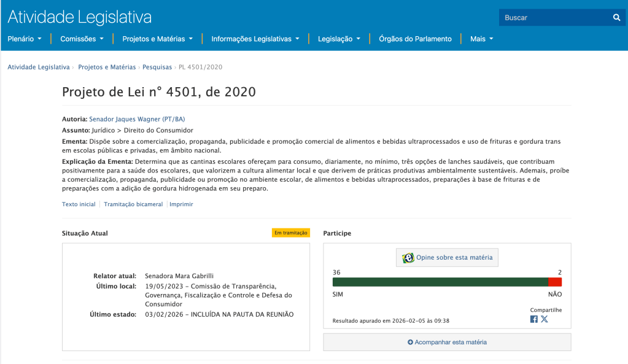Open Senador Jaques Wagner author link
The image size is (628, 364).
136,119
